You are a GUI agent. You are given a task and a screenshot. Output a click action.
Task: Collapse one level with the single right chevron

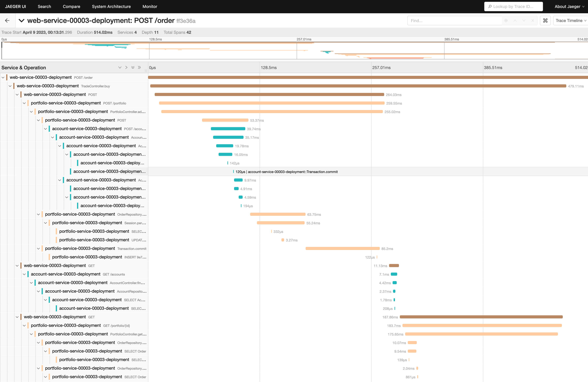tap(126, 67)
